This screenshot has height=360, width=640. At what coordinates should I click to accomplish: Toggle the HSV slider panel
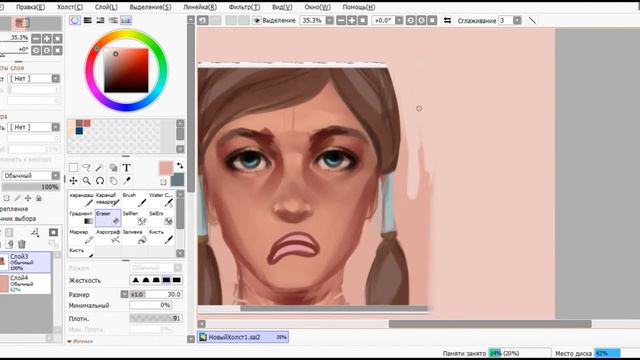pyautogui.click(x=100, y=20)
